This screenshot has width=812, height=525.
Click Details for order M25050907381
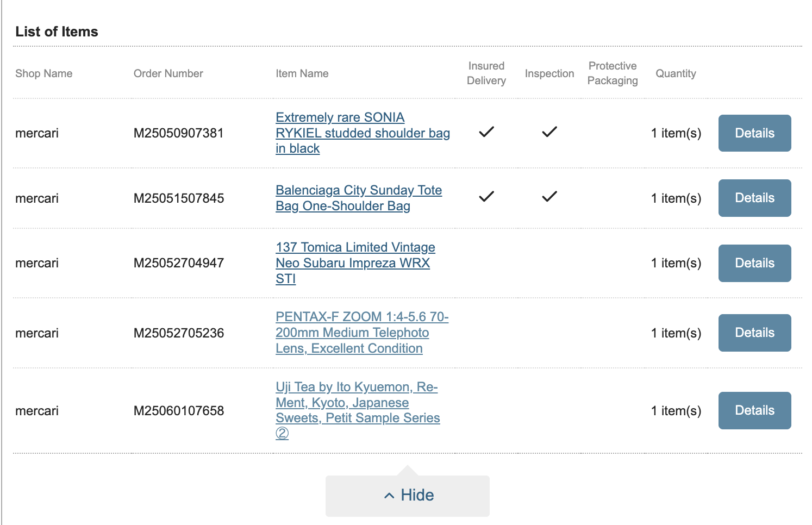pos(755,133)
